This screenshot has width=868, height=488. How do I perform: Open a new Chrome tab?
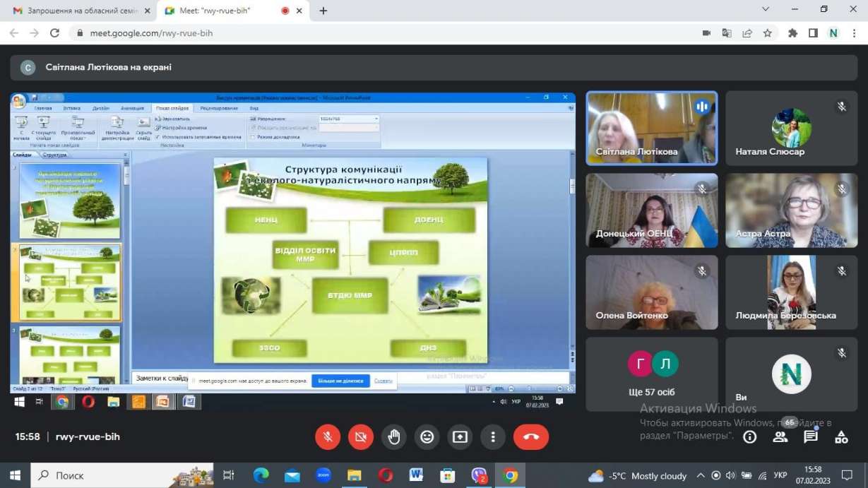[x=323, y=11]
